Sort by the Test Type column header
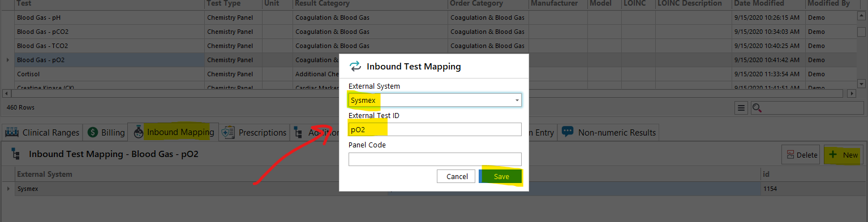 pos(233,3)
